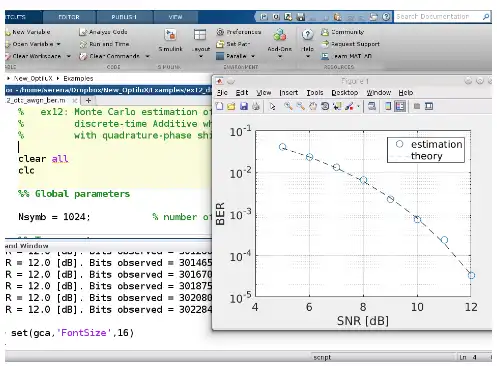Screen dimensions: 497x366
Task: Switch to the VIEW ribbon tab
Action: click(x=175, y=17)
